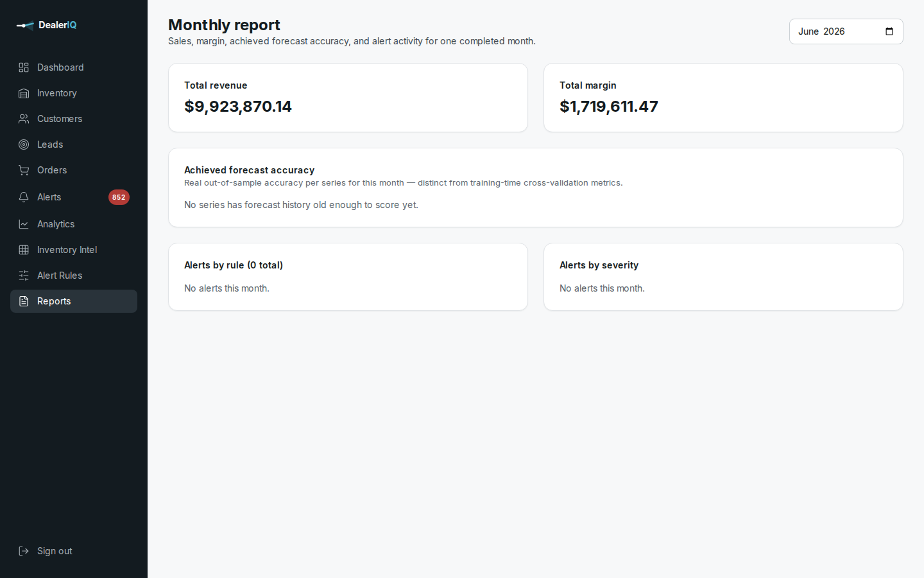
Task: Click the Alerts by rule (0 total) heading
Action: [x=234, y=265]
